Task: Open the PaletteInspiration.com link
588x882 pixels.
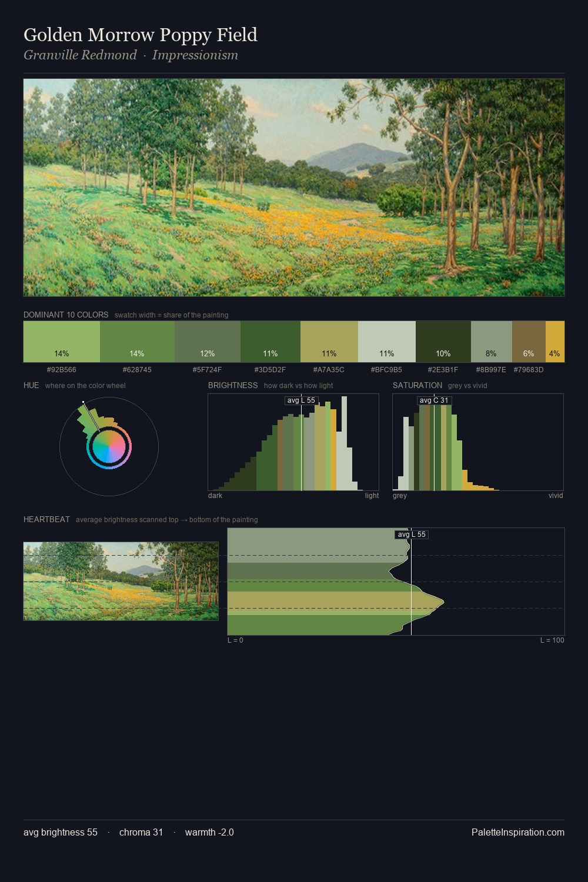Action: tap(518, 832)
